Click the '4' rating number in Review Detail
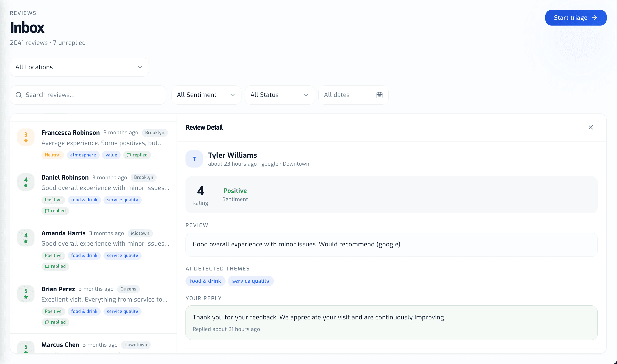Viewport: 617px width, 364px height. [200, 191]
